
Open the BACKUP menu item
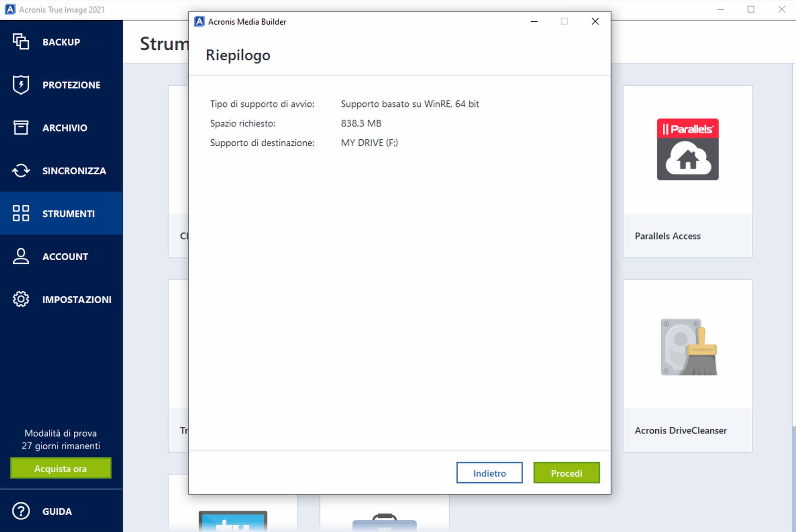tap(61, 42)
